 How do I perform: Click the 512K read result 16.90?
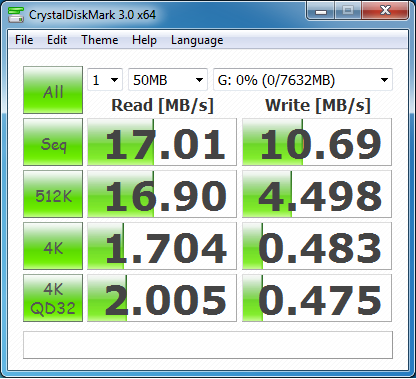(x=162, y=194)
